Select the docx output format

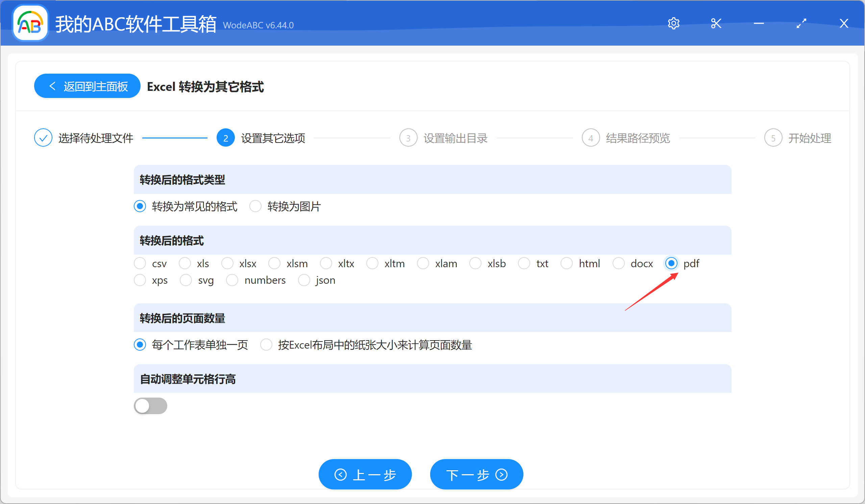[x=619, y=263]
